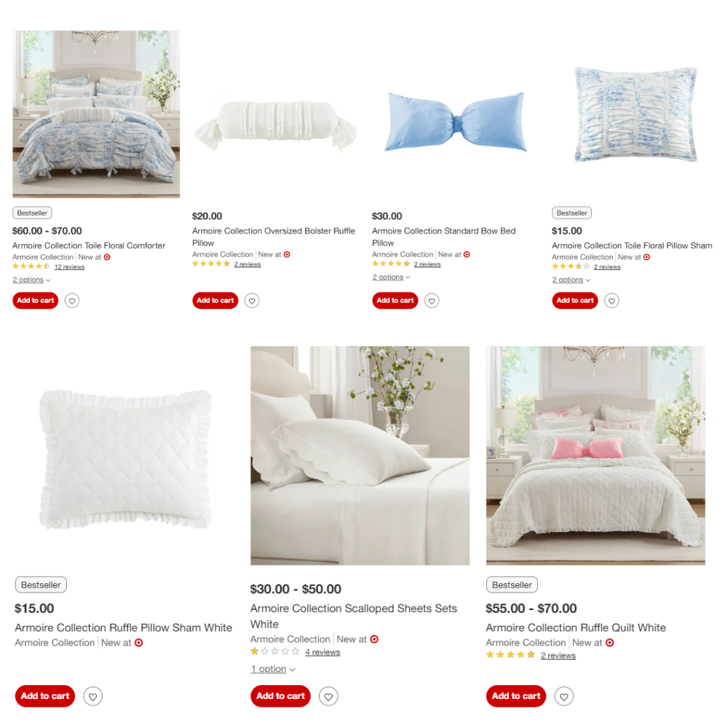The width and height of the screenshot is (728, 728).
Task: View blue bow pillow product image
Action: (x=456, y=122)
